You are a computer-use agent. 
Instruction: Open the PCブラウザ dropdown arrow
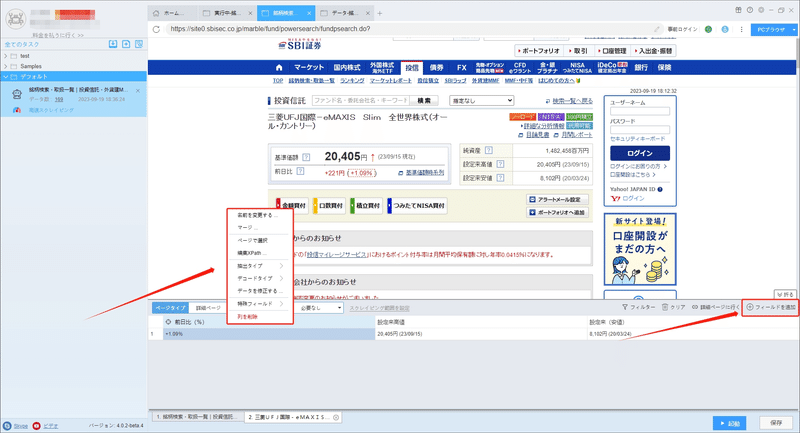[x=794, y=30]
